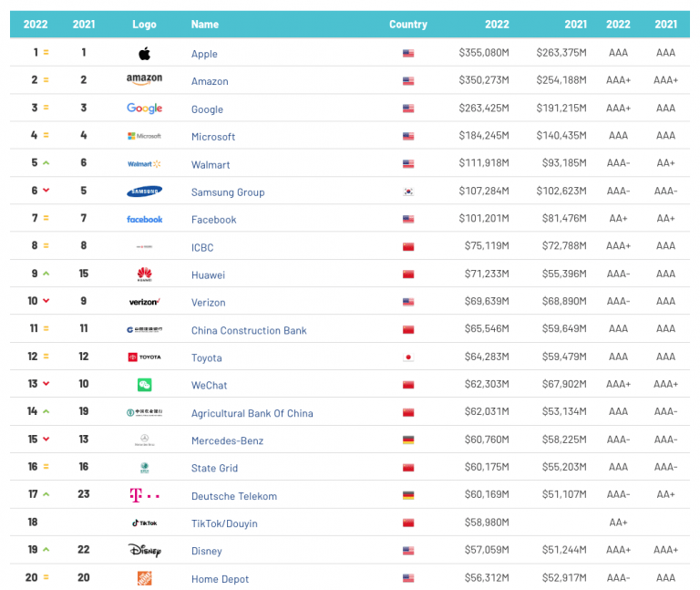Select Home Depot's 2021 value $52,917M

pos(564,577)
